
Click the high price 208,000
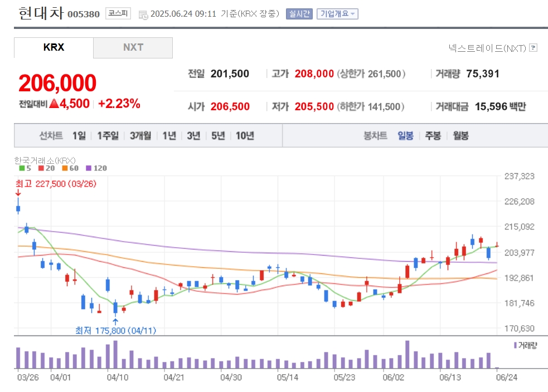click(x=314, y=73)
